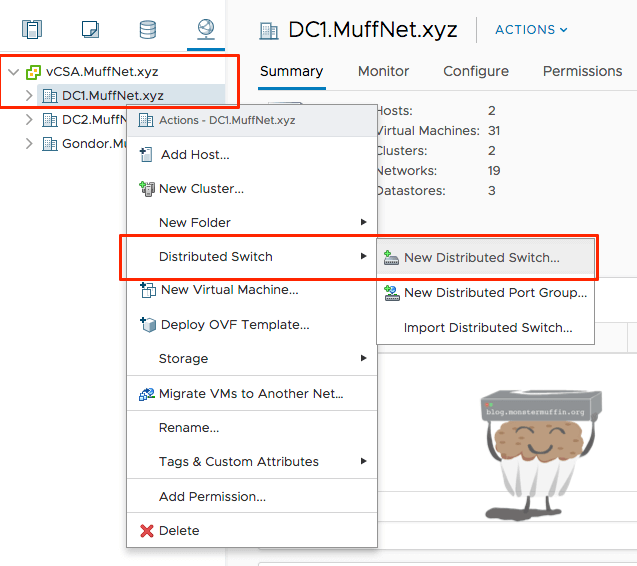637x566 pixels.
Task: Switch to VMs and Templates view icon
Action: (90, 29)
